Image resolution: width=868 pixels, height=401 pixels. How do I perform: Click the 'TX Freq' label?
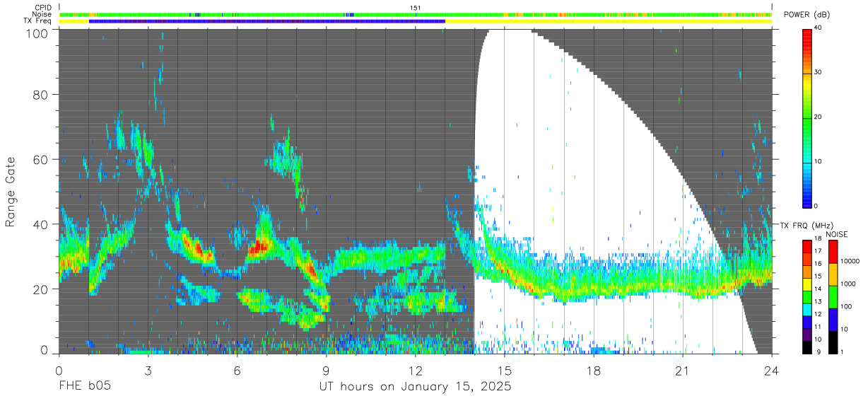pyautogui.click(x=39, y=21)
